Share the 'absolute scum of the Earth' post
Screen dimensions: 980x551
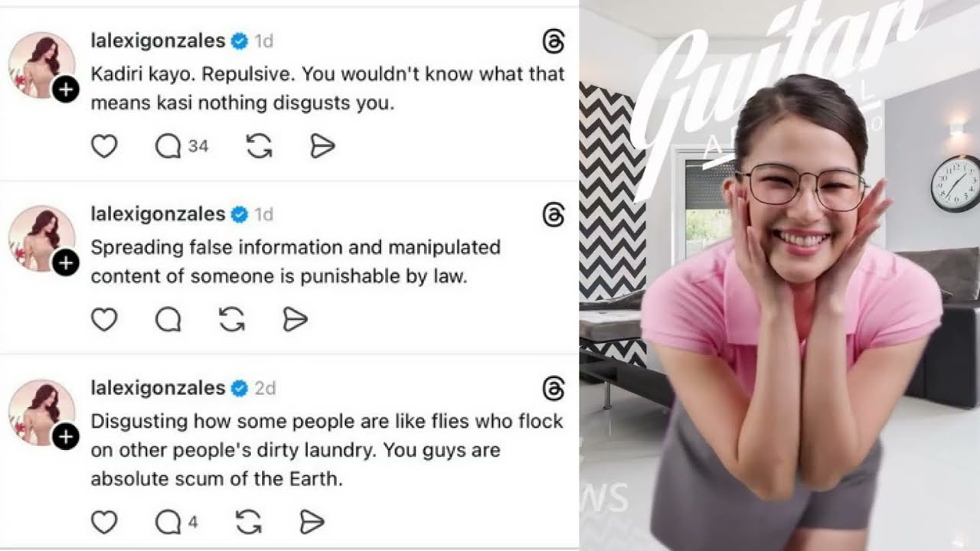pos(312,523)
